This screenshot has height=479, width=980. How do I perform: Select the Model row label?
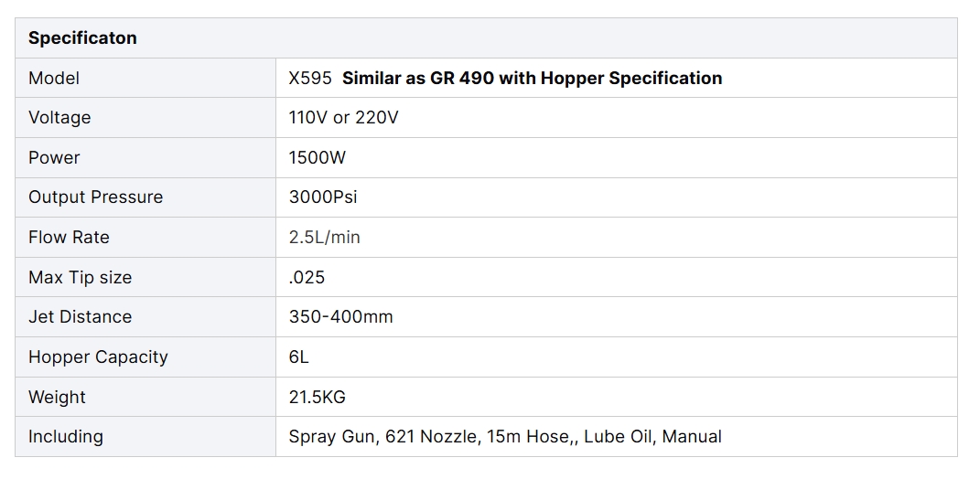[54, 79]
